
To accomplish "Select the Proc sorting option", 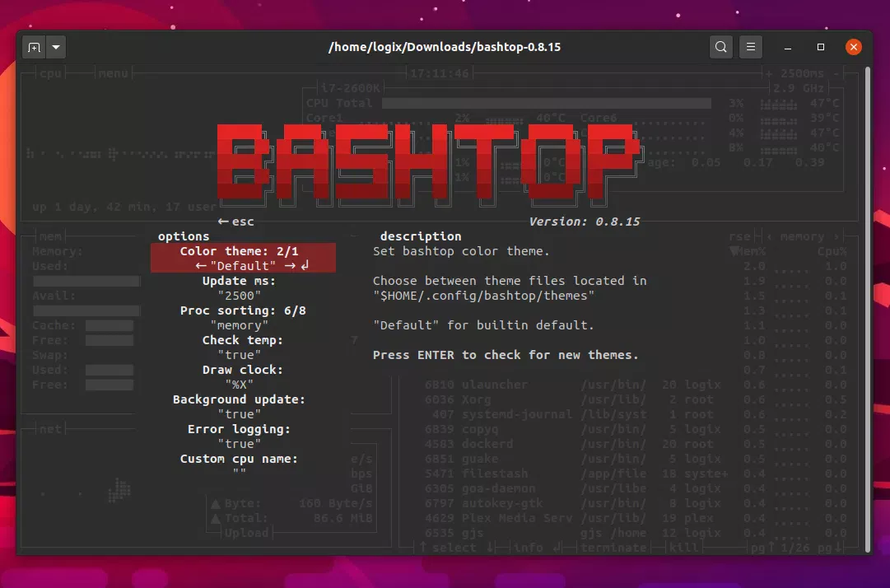I will [241, 310].
